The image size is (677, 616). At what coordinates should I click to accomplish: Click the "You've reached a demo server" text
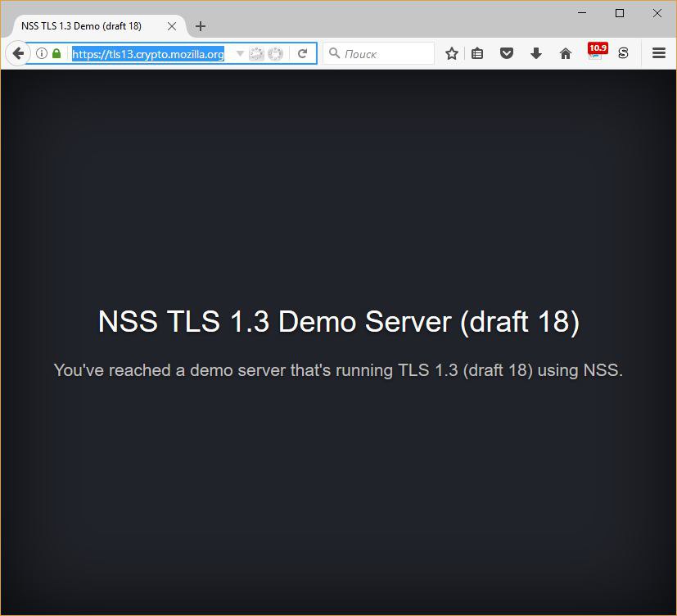coord(339,370)
